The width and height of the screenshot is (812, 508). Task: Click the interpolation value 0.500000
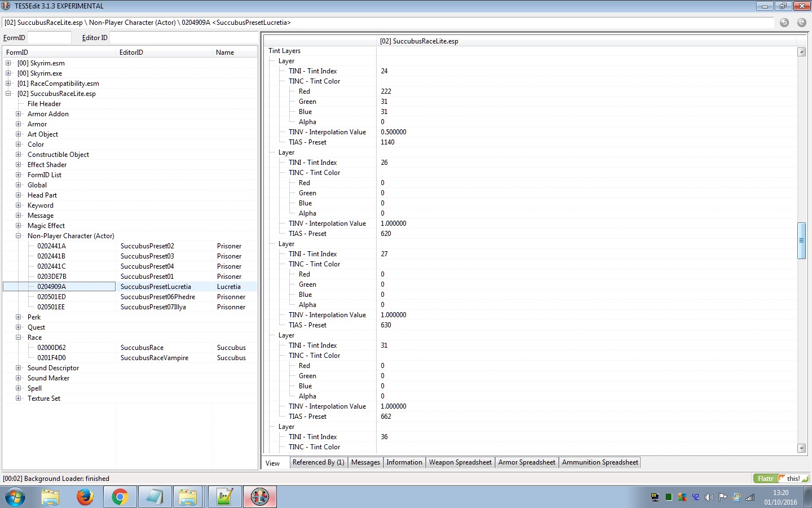(x=393, y=132)
